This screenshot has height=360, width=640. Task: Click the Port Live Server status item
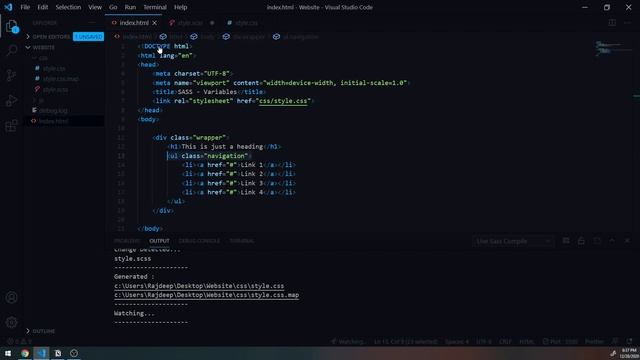(560, 342)
